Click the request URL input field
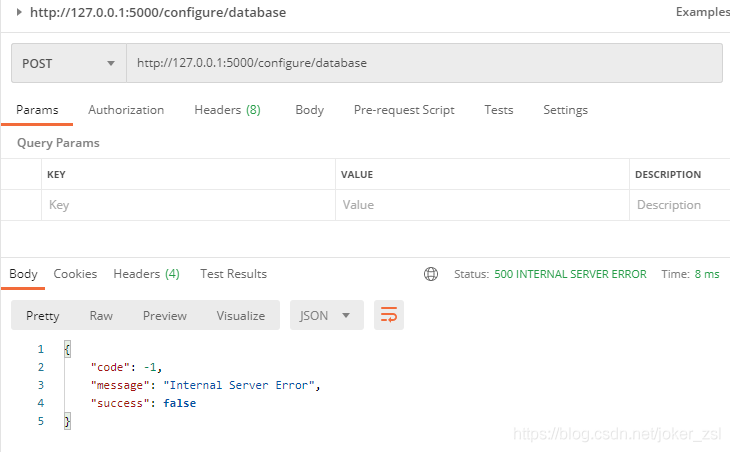 [420, 63]
